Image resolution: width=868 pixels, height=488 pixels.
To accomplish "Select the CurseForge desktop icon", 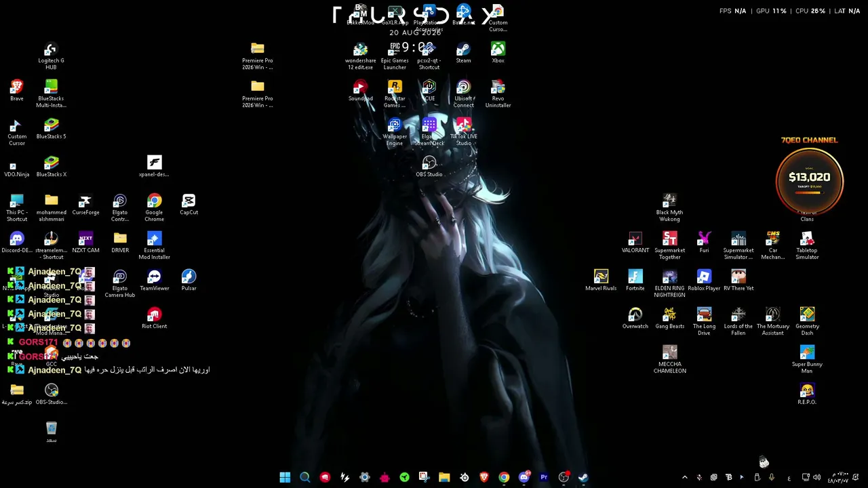I will click(85, 205).
